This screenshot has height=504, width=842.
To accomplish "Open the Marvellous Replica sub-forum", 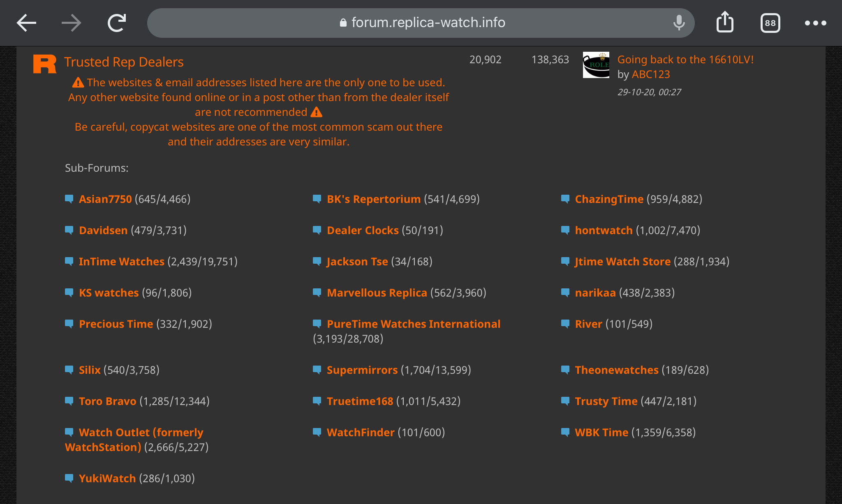I will (x=377, y=292).
